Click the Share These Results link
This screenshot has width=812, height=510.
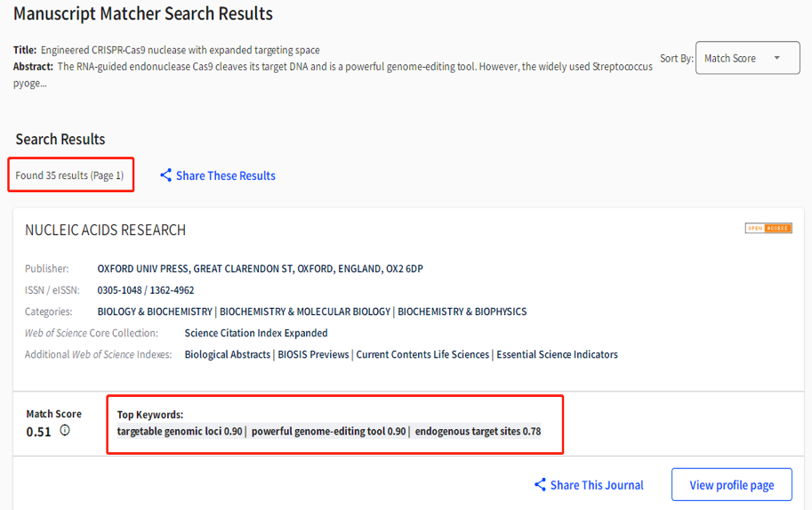[225, 176]
